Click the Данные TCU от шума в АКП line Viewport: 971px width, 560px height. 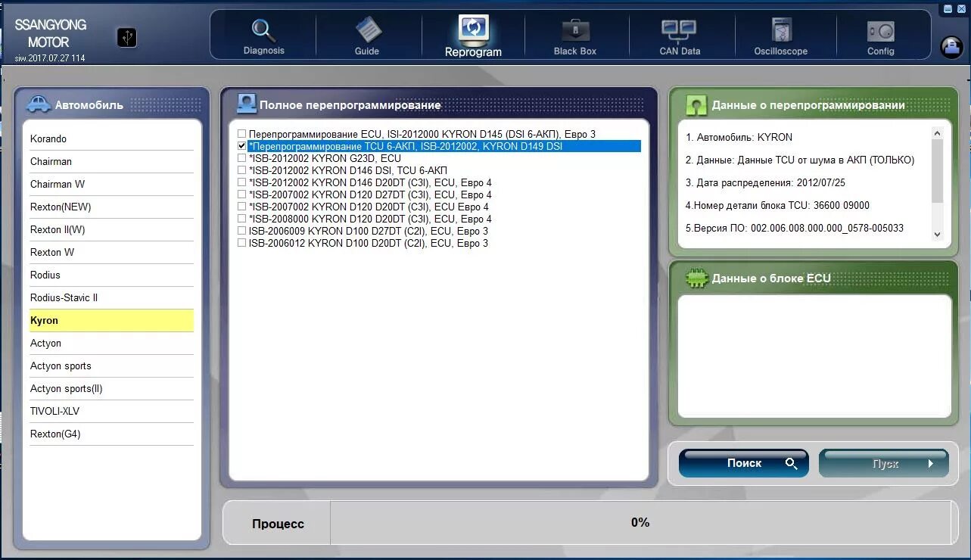[x=800, y=160]
